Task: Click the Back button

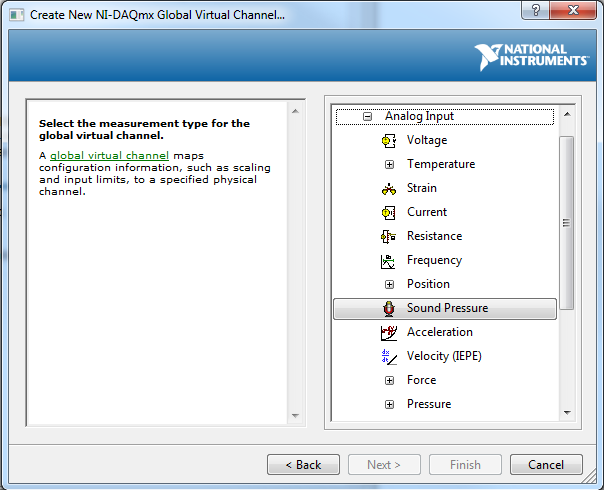Action: (303, 465)
